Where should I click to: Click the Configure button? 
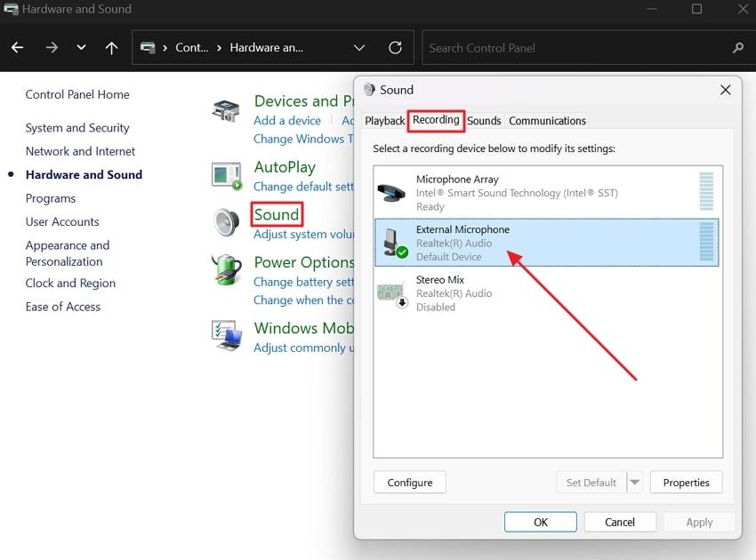point(410,483)
